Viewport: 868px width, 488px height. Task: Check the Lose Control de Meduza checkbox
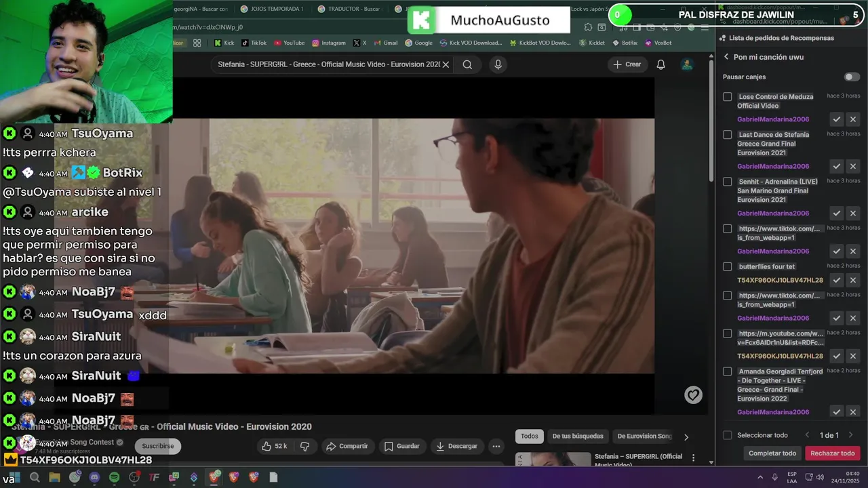coord(728,97)
